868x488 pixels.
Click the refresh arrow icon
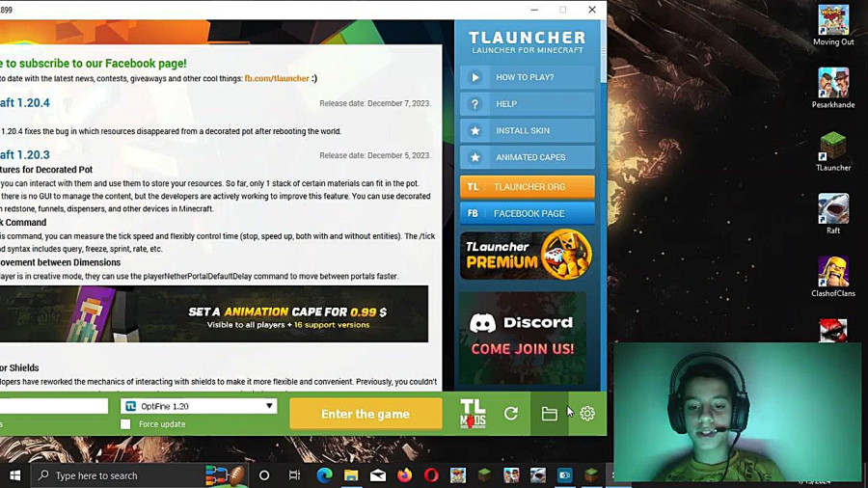point(511,414)
